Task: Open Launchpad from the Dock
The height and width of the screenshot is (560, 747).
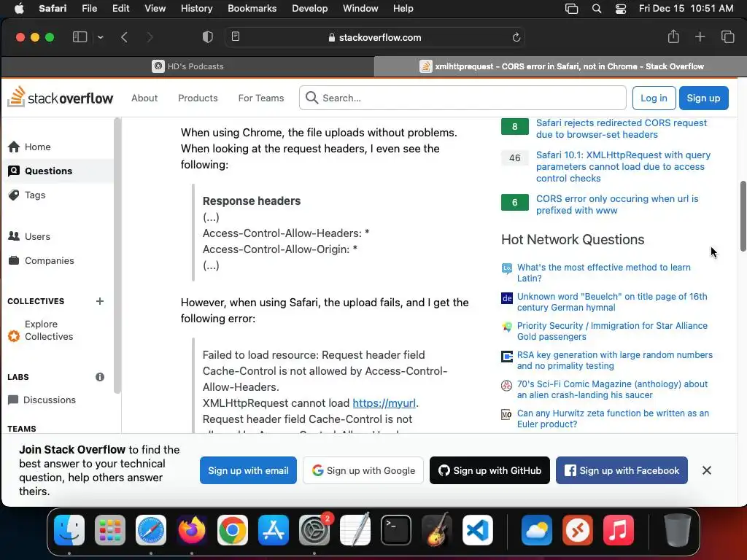Action: point(110,530)
